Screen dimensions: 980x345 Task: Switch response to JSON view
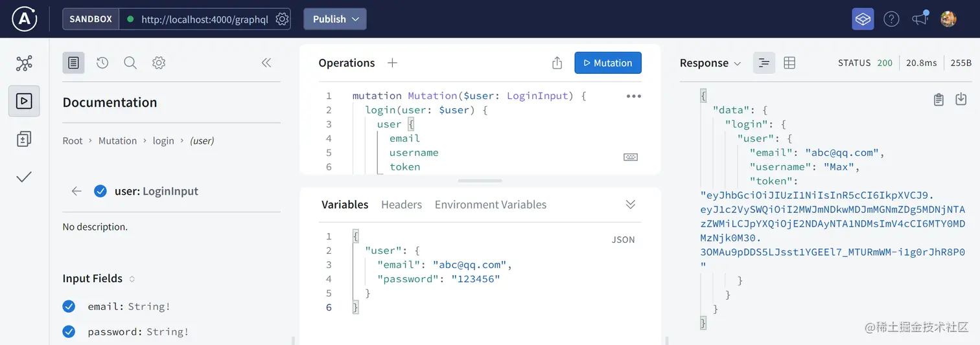pyautogui.click(x=764, y=63)
